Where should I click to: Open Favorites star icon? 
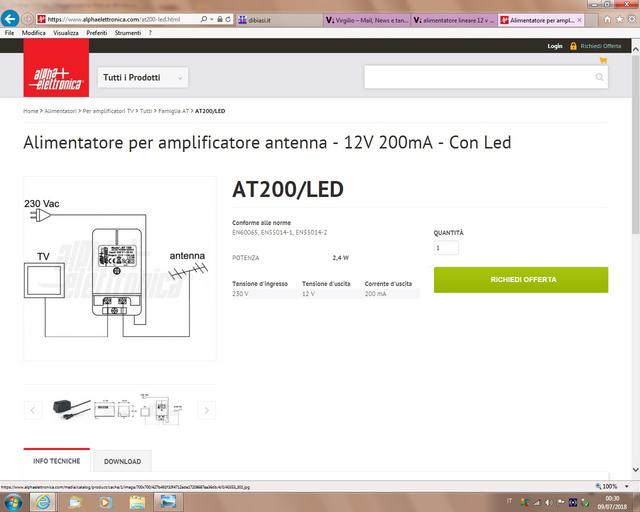click(620, 19)
